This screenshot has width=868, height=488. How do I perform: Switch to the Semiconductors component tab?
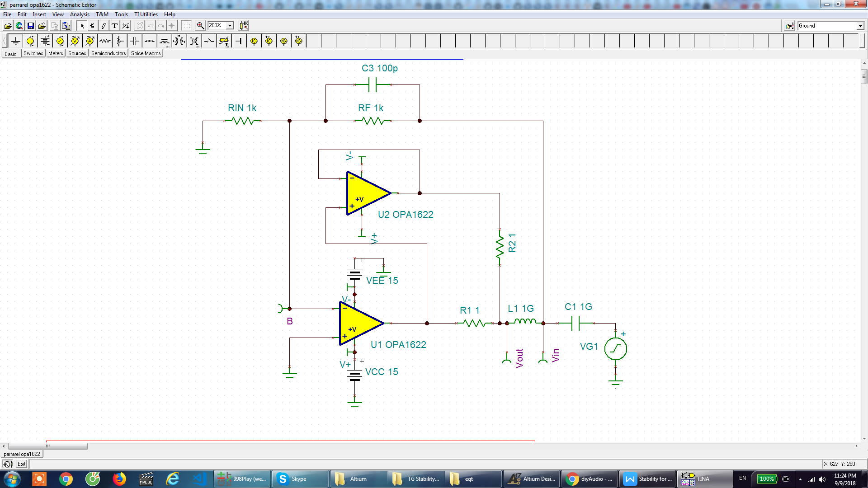(x=108, y=53)
